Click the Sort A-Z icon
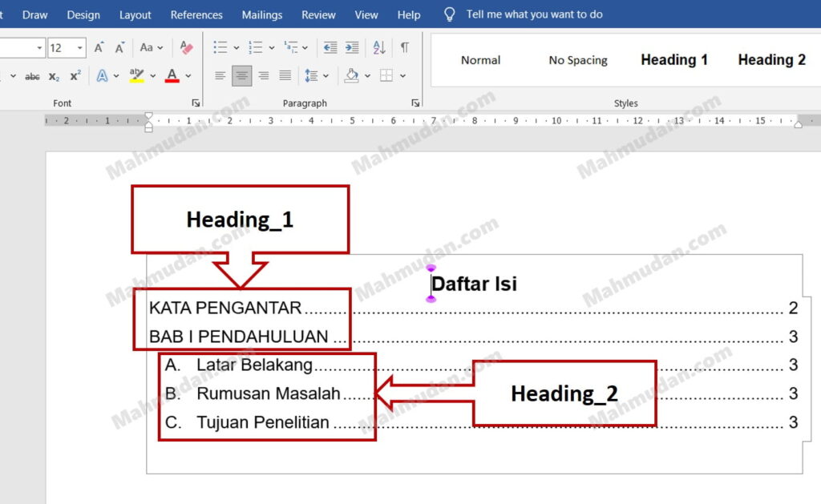 click(379, 48)
